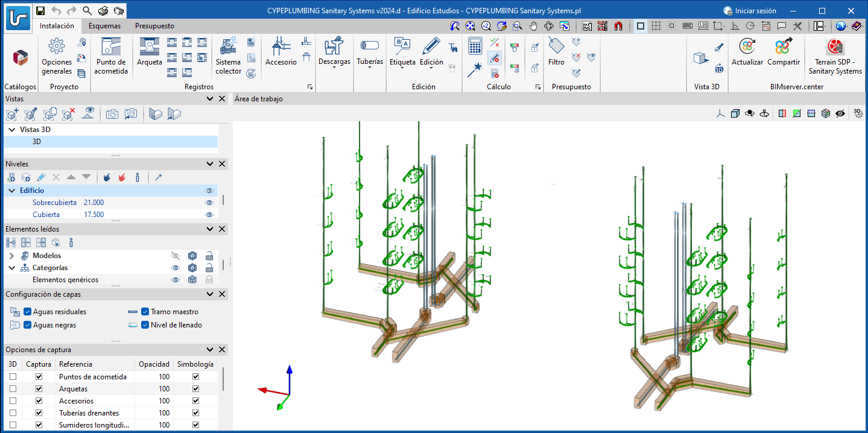Switch to the Presupuesto tab
The height and width of the screenshot is (433, 868).
(x=154, y=26)
